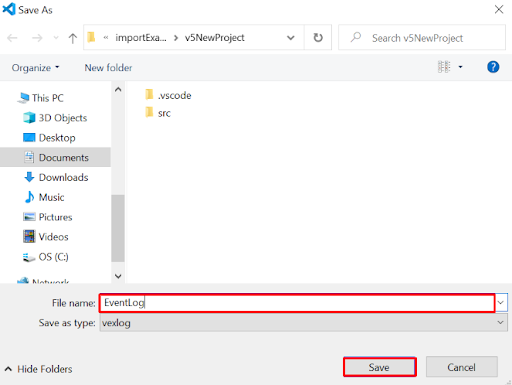Screen dimensions: 512x385
Task: Open the Organize menu
Action: pyautogui.click(x=35, y=68)
